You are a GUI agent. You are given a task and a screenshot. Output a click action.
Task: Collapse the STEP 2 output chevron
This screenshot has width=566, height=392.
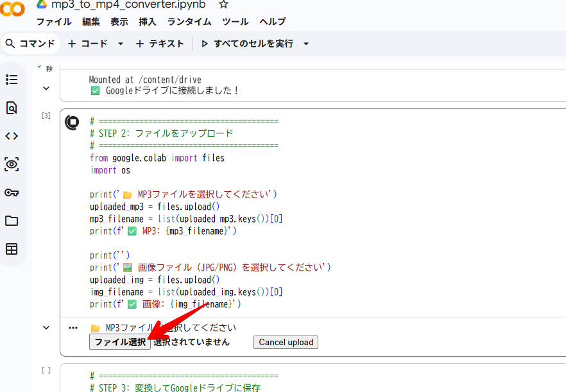(x=46, y=328)
